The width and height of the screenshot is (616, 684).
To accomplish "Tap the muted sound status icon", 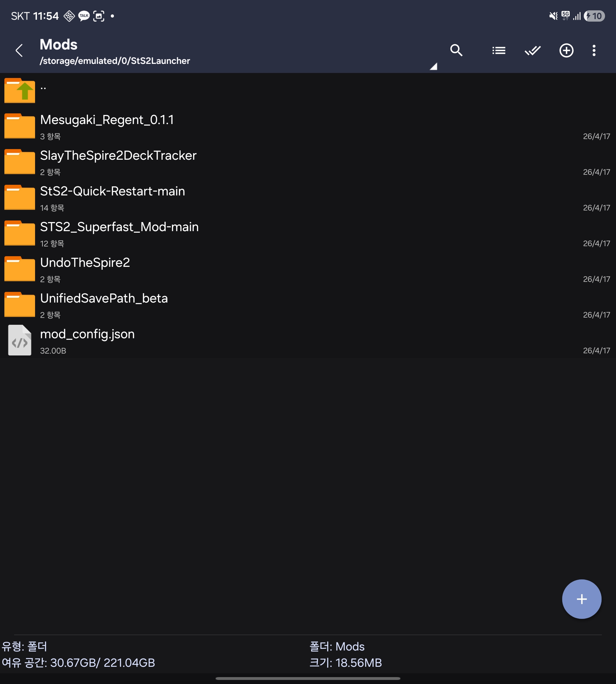I will click(x=553, y=16).
